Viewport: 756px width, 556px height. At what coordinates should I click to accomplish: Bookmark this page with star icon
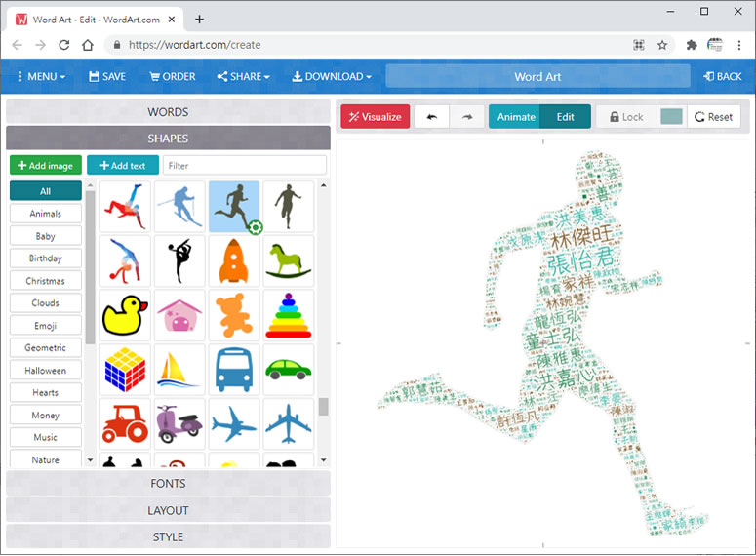click(x=662, y=45)
